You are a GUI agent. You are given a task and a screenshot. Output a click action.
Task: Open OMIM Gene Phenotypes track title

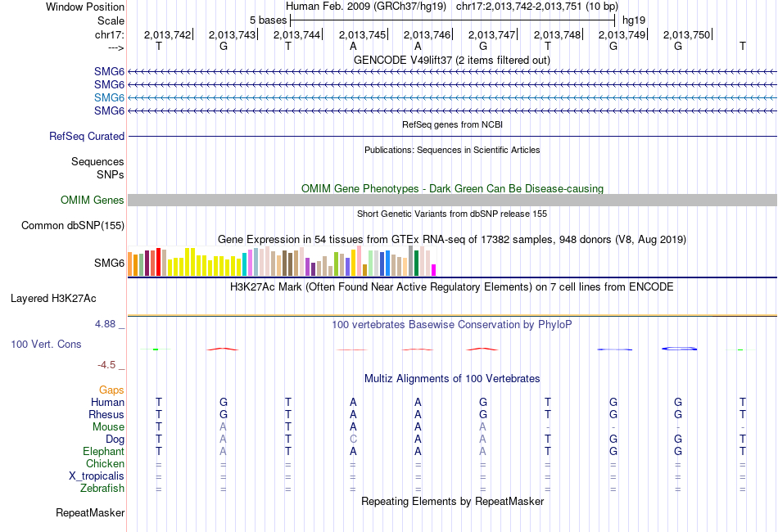[x=452, y=188]
